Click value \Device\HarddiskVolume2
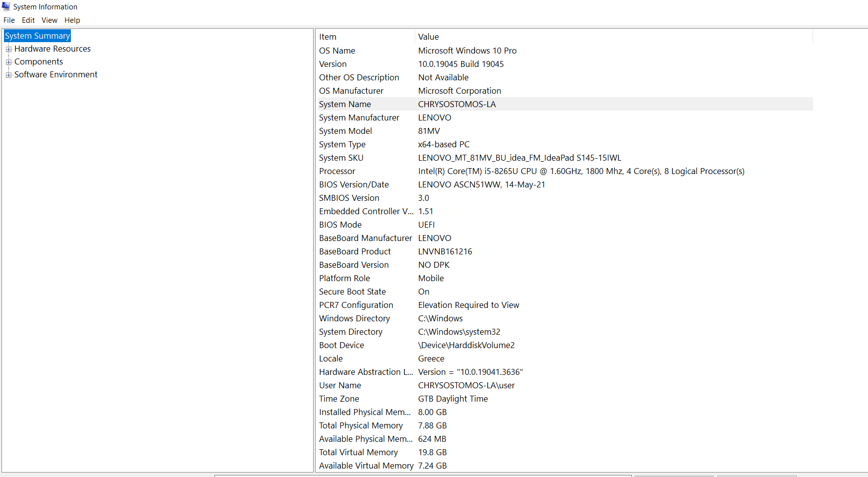868x477 pixels. (466, 345)
